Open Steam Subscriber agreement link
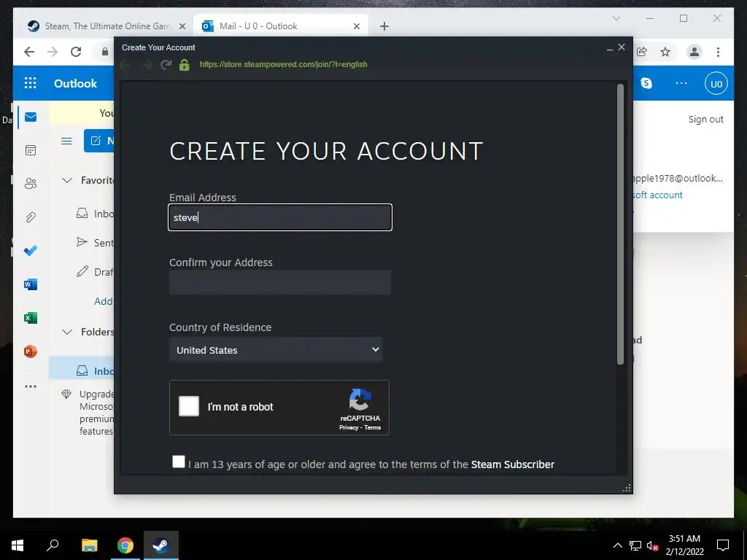The height and width of the screenshot is (560, 747). click(x=513, y=464)
